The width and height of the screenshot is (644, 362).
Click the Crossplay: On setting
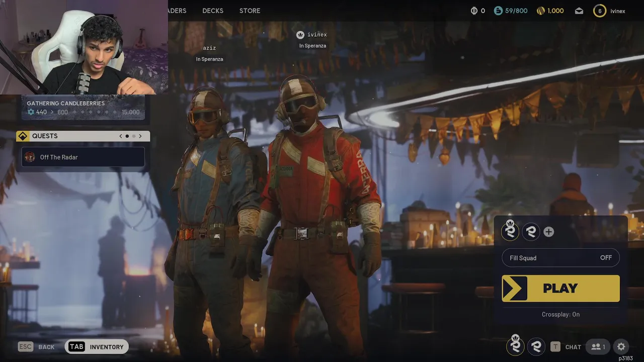click(x=560, y=314)
